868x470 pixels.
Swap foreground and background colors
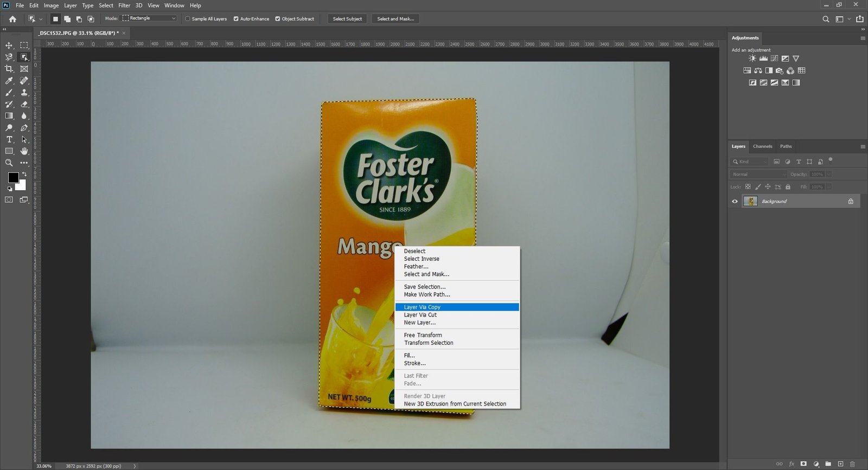coord(24,174)
